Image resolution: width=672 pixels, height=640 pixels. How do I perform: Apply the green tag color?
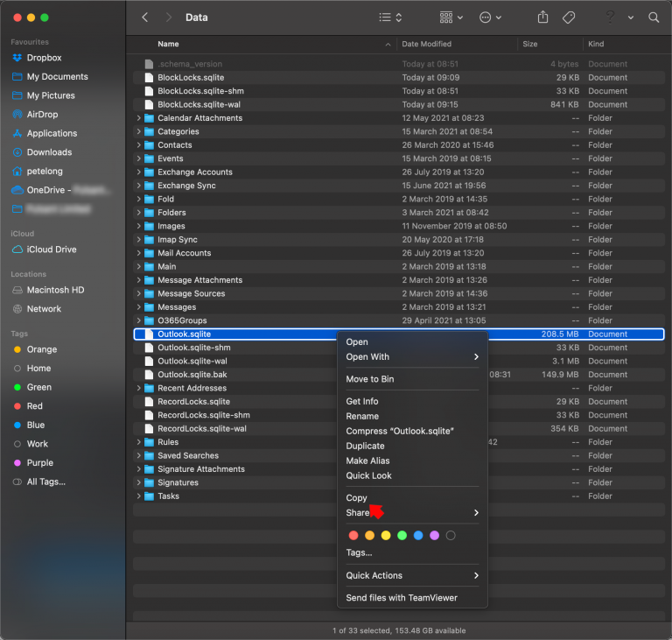tap(402, 535)
